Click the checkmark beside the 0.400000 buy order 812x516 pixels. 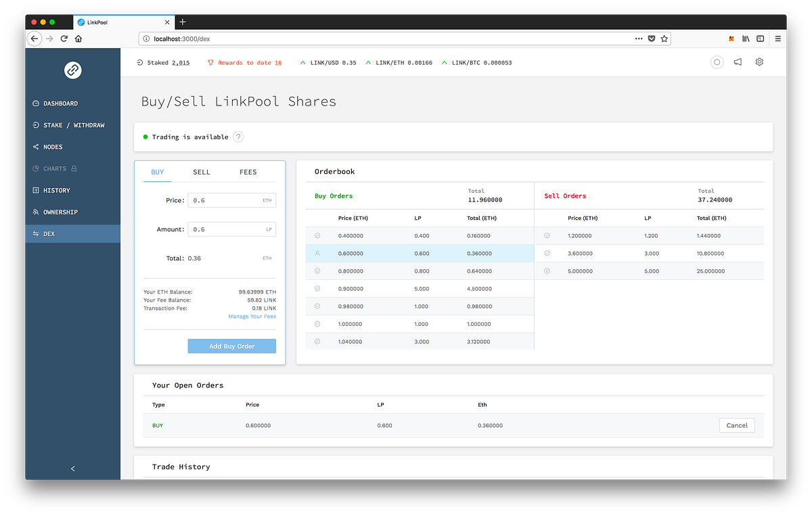317,235
